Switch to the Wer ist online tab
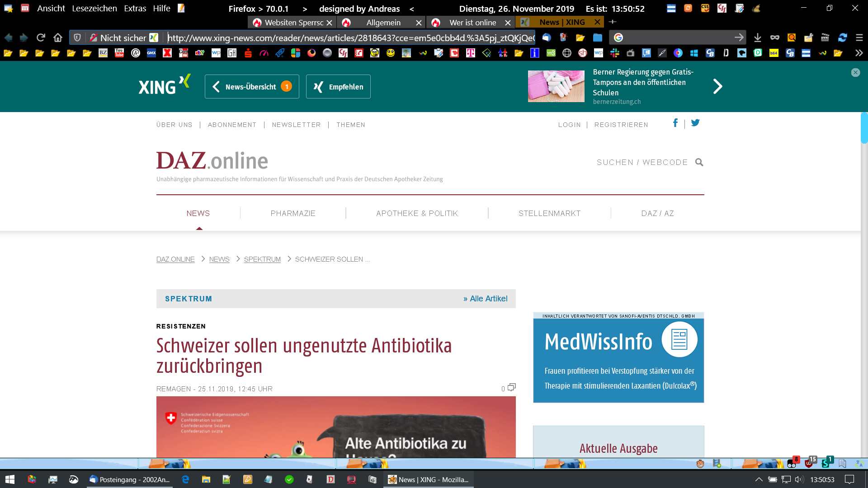Viewport: 868px width, 488px height. [472, 22]
